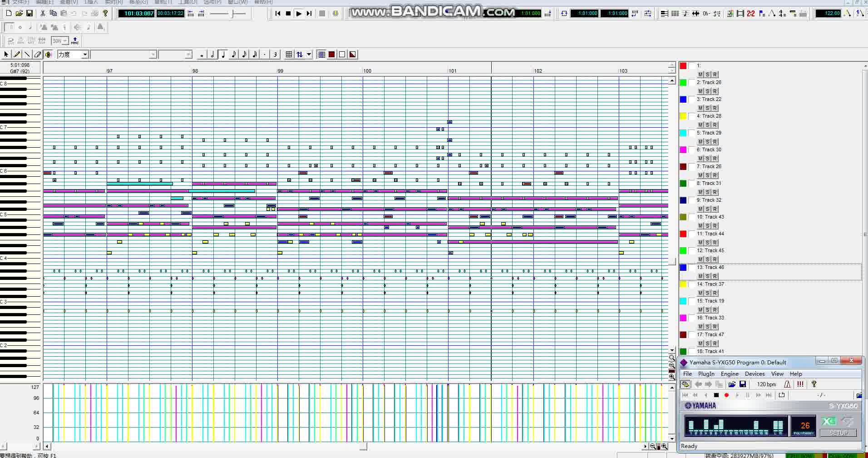Start playback with the play button
The width and height of the screenshot is (868, 458).
pyautogui.click(x=299, y=14)
